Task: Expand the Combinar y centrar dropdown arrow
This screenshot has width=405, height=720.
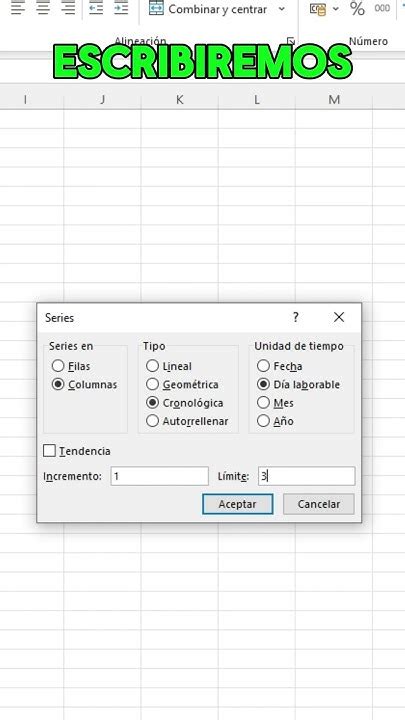Action: pyautogui.click(x=281, y=9)
